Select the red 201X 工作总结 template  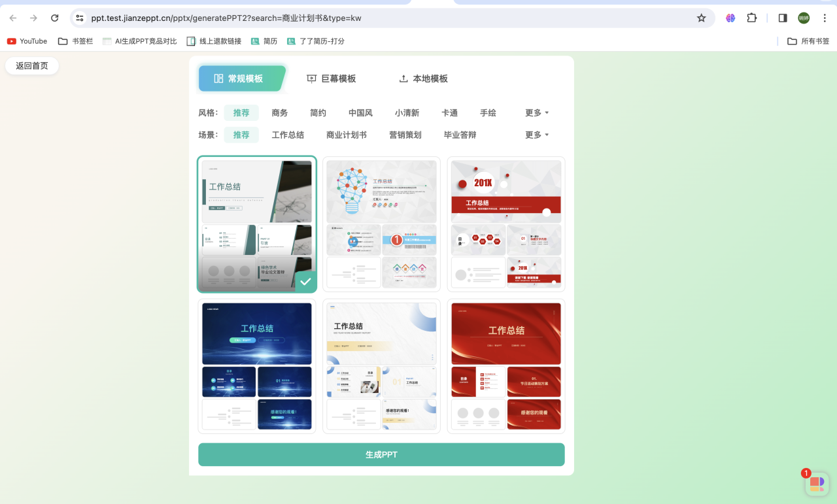(x=506, y=224)
